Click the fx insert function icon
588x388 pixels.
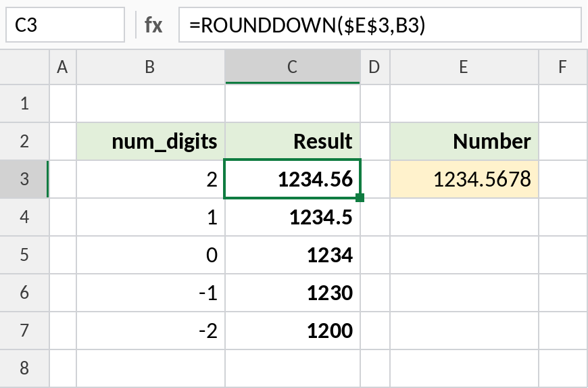(153, 25)
